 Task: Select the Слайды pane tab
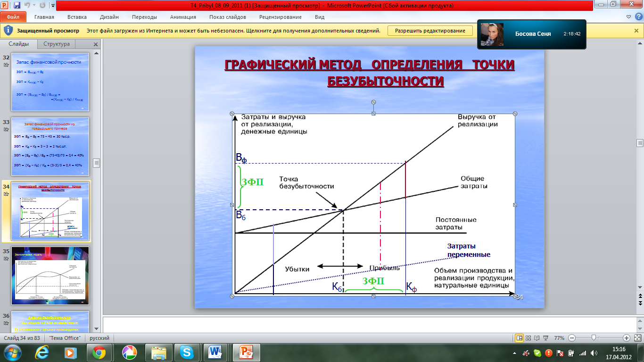tap(19, 44)
